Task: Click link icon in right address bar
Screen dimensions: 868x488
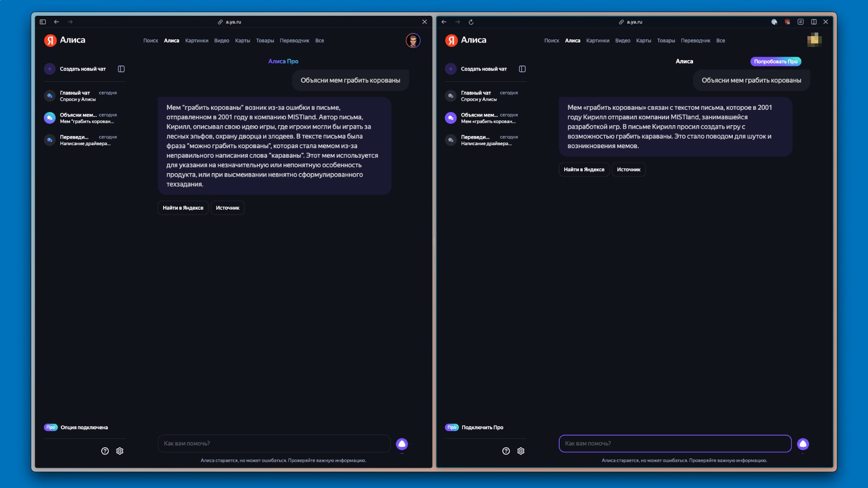Action: [621, 22]
